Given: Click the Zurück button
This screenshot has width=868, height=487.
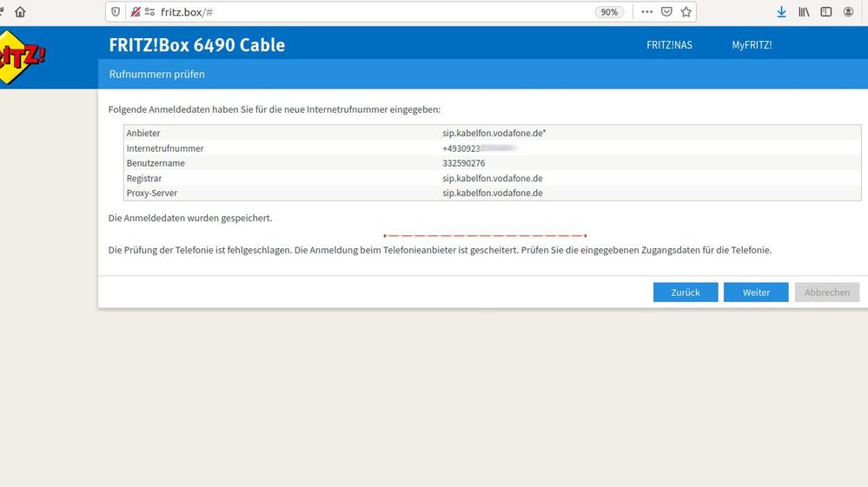Looking at the screenshot, I should click(686, 293).
